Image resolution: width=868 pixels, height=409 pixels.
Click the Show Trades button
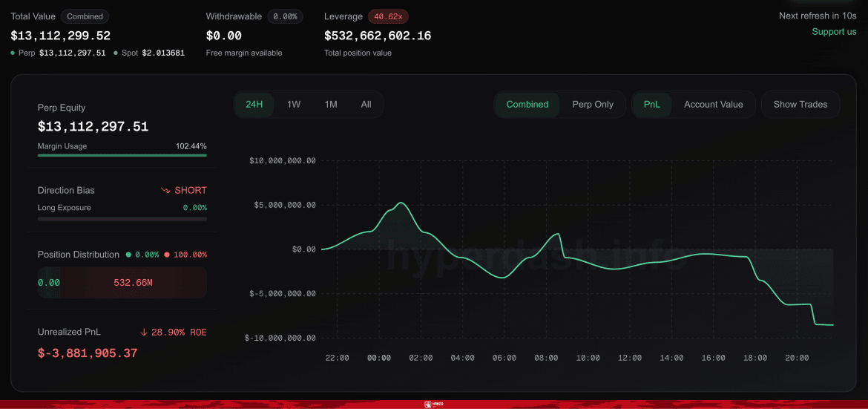[800, 104]
